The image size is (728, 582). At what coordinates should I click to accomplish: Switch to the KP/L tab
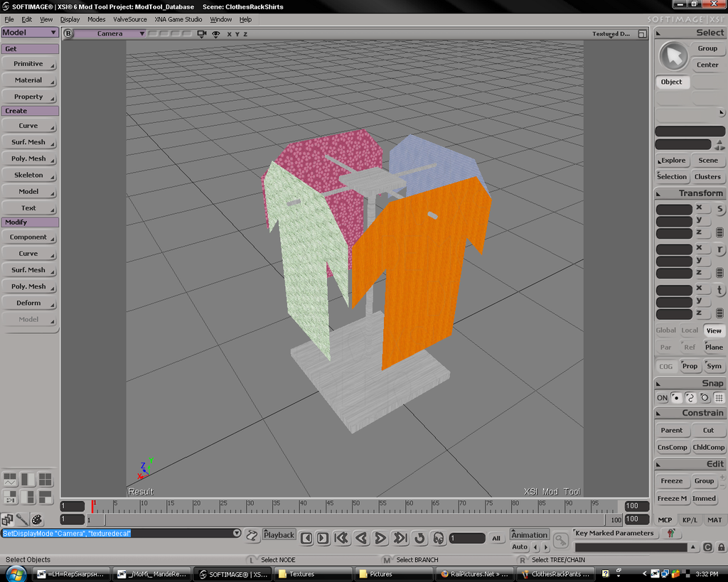(690, 519)
